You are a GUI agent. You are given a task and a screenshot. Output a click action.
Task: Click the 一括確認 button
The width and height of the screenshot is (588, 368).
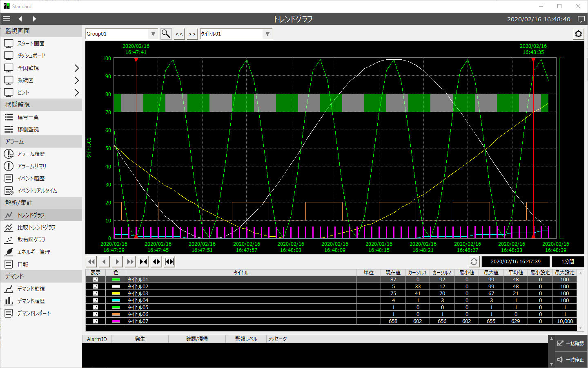tap(570, 343)
